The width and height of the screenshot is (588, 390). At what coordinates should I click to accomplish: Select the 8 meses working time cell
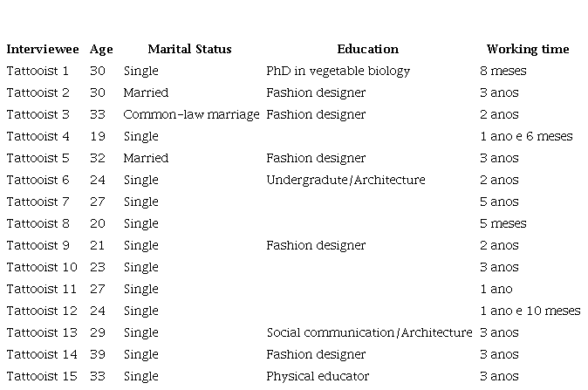click(503, 71)
